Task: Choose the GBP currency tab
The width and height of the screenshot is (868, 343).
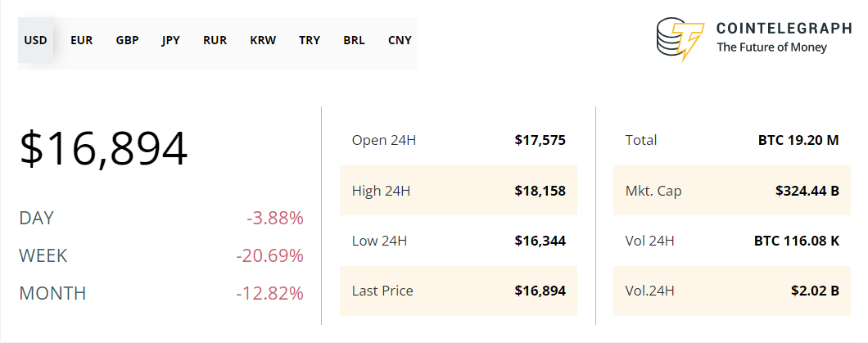Action: tap(127, 40)
